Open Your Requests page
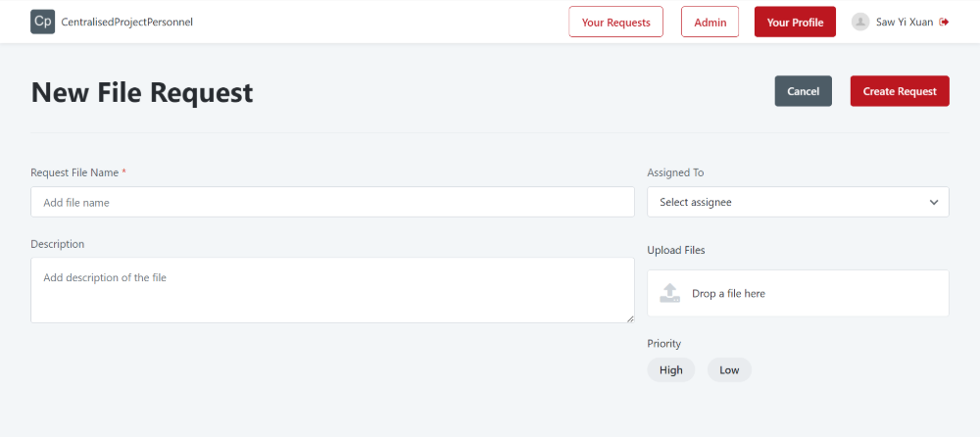Screen dimensions: 980x437 point(615,22)
